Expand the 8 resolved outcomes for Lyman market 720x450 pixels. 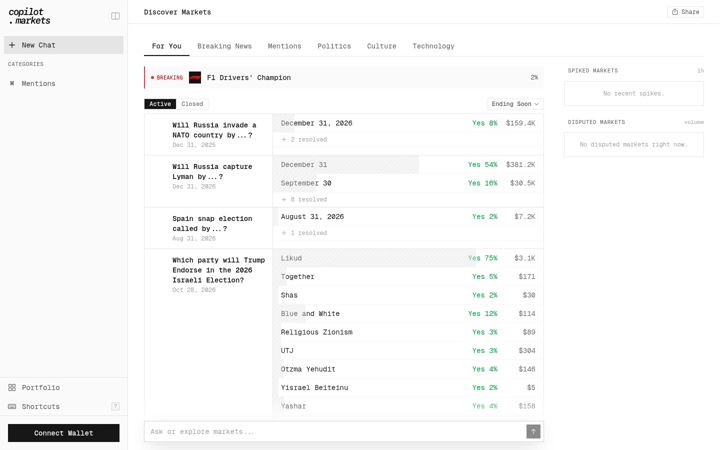coord(304,200)
